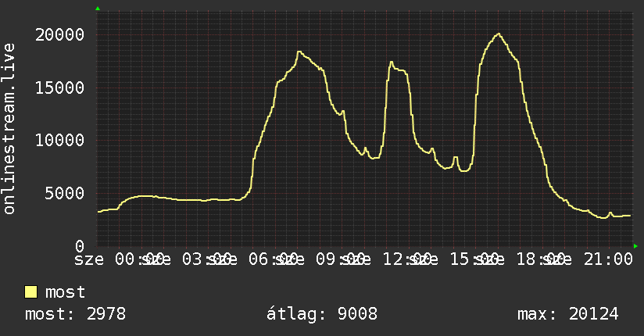Click the 'most: 2978' current value
This screenshot has width=644, height=336.
[x=76, y=314]
